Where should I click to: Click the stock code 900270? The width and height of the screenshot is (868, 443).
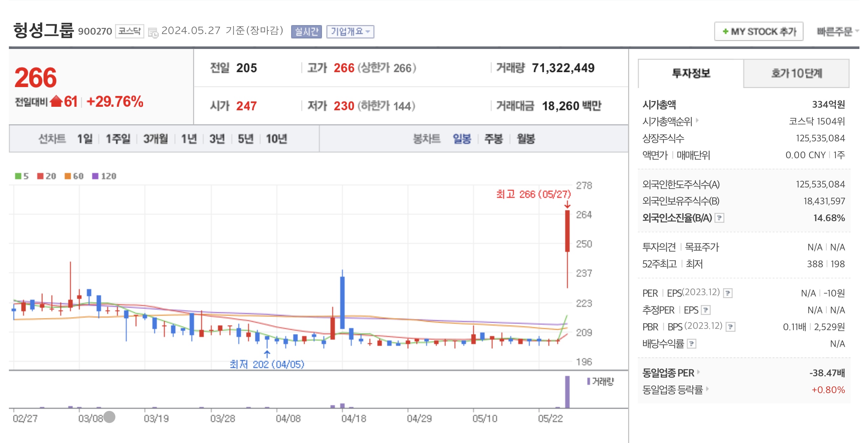pos(95,31)
